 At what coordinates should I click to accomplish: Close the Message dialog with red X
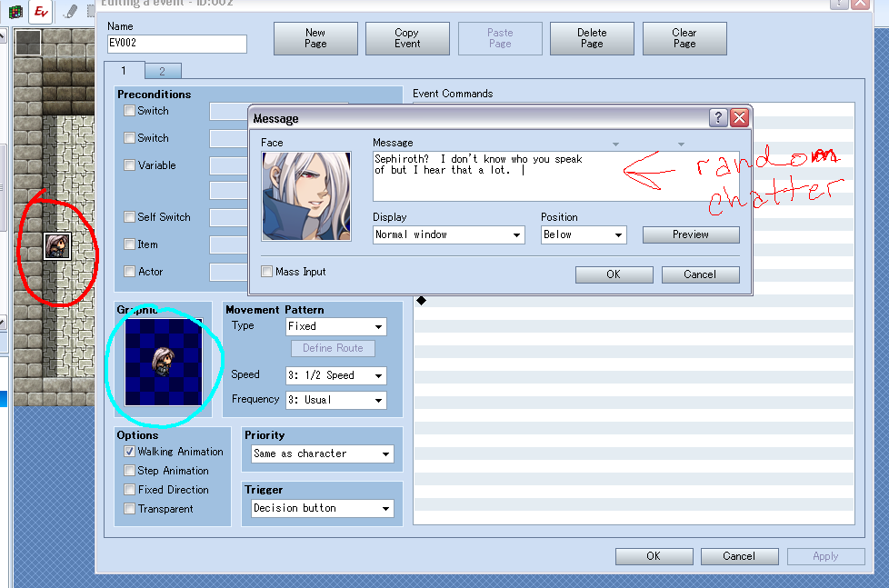[x=739, y=117]
